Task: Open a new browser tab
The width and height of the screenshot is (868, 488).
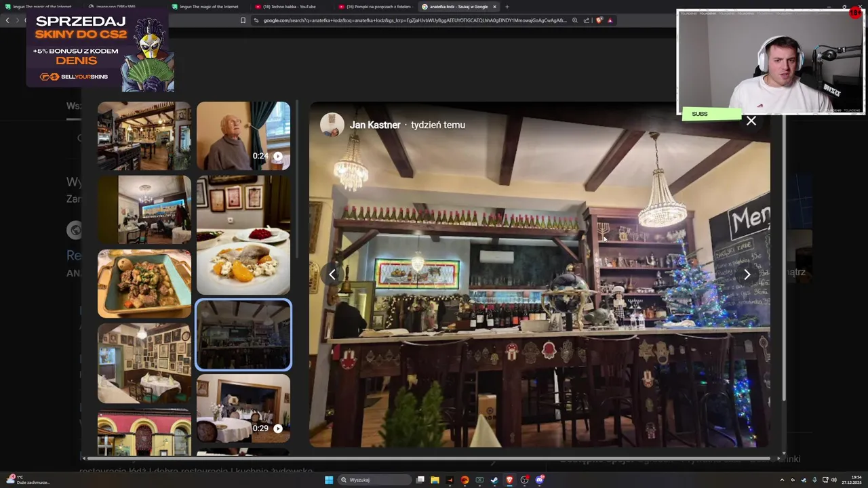Action: point(507,7)
